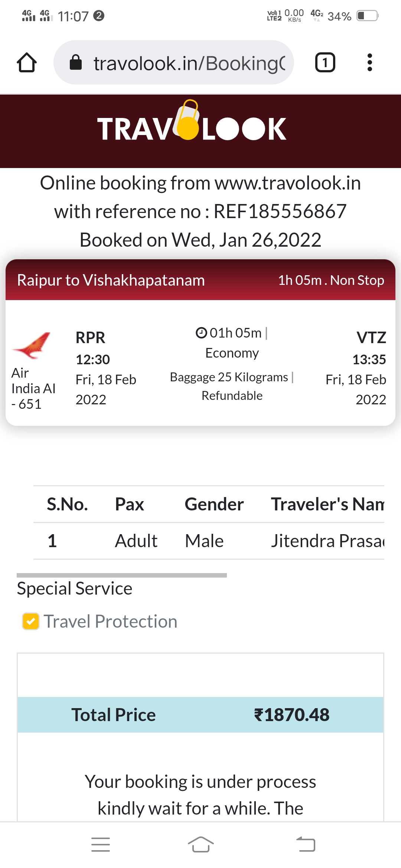This screenshot has width=401, height=868.
Task: Open the browser three-dot menu
Action: click(x=369, y=62)
